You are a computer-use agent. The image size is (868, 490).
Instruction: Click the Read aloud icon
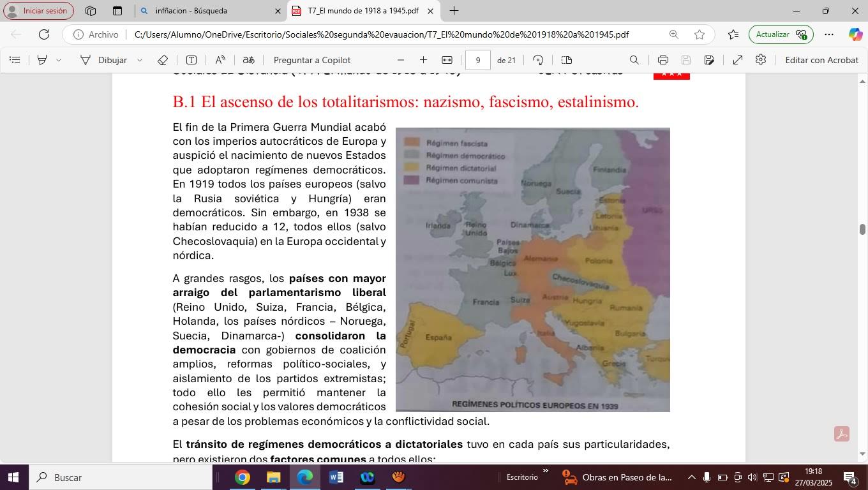click(x=220, y=60)
